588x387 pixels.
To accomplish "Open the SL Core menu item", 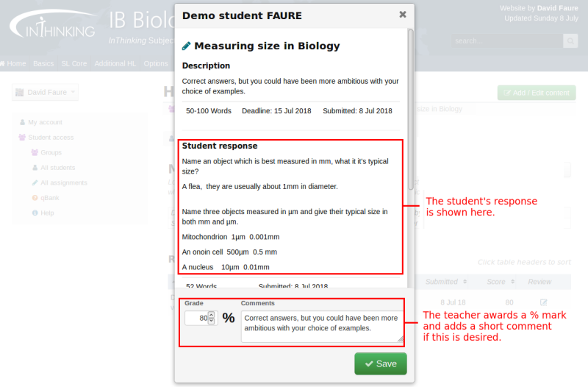I will pos(73,64).
